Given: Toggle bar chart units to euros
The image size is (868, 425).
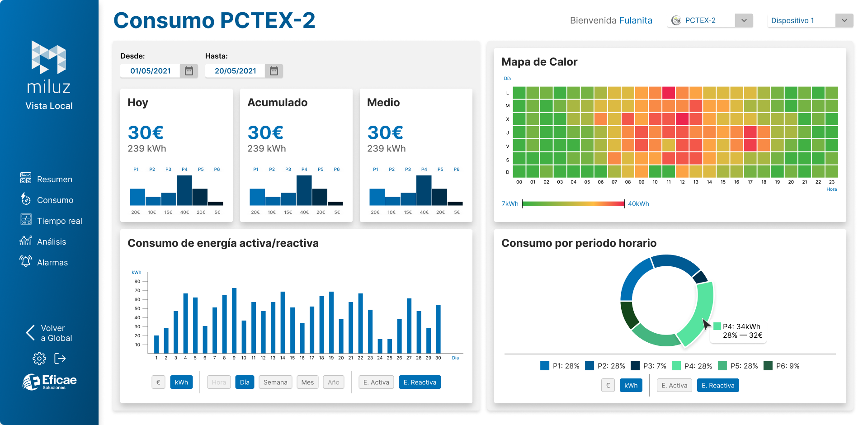Looking at the screenshot, I should (x=158, y=382).
